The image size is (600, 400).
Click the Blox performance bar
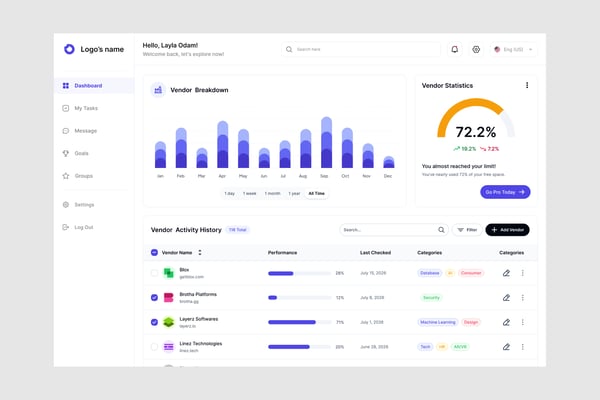click(x=300, y=273)
